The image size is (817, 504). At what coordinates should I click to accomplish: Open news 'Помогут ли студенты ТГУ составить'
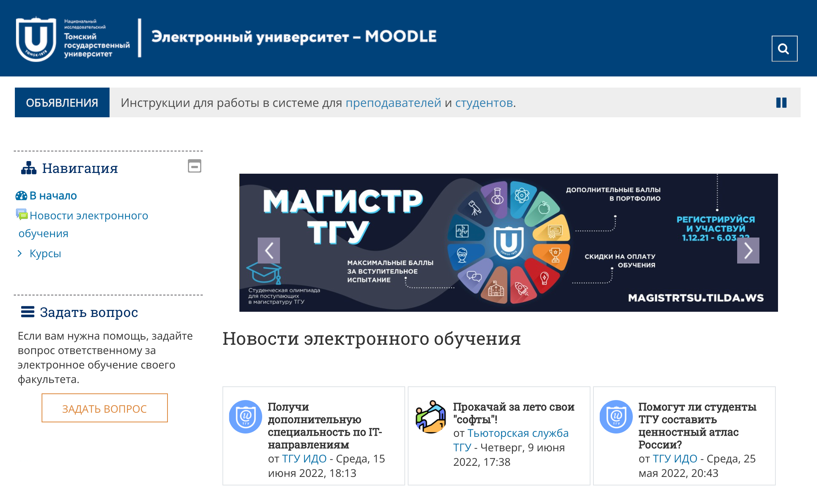(x=697, y=426)
